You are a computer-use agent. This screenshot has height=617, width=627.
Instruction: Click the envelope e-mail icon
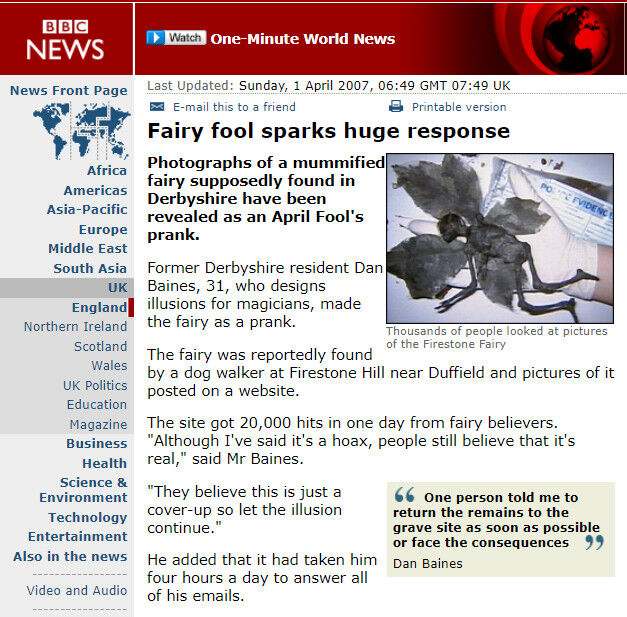click(x=157, y=106)
